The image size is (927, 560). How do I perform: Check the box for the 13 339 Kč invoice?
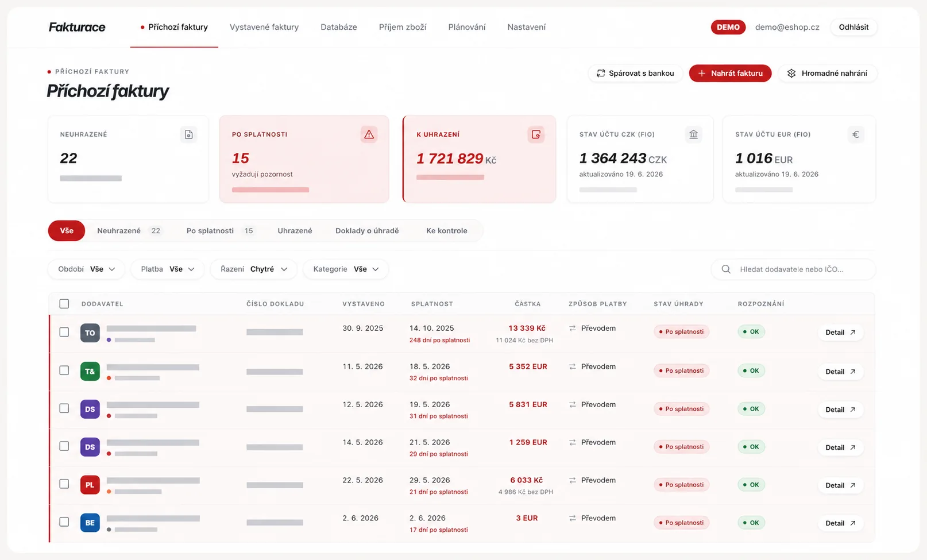pos(64,332)
